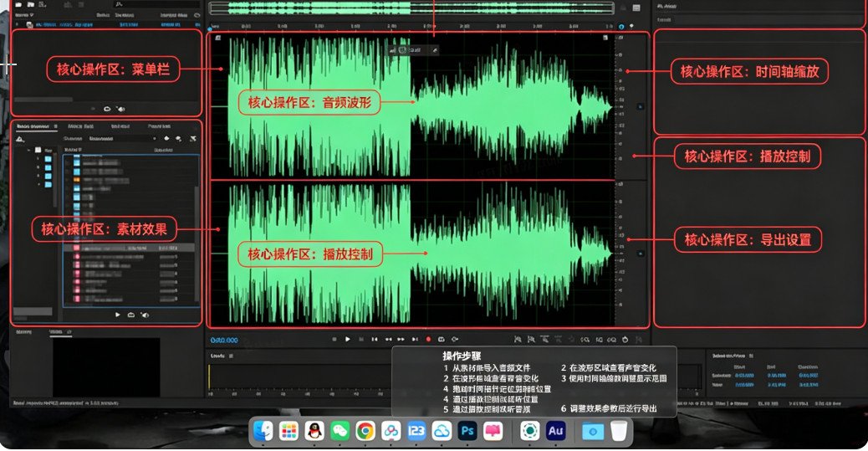868x451 pixels.
Task: Open Launchpad from the Dock
Action: [x=288, y=430]
